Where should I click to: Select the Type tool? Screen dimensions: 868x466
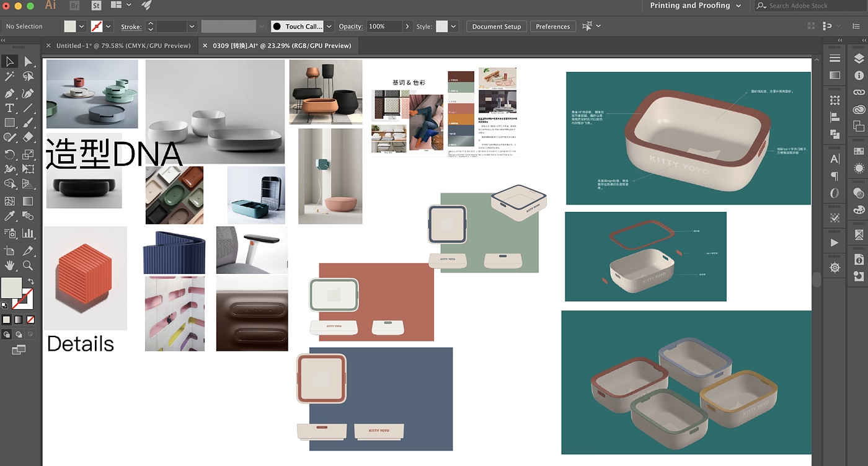tap(9, 108)
